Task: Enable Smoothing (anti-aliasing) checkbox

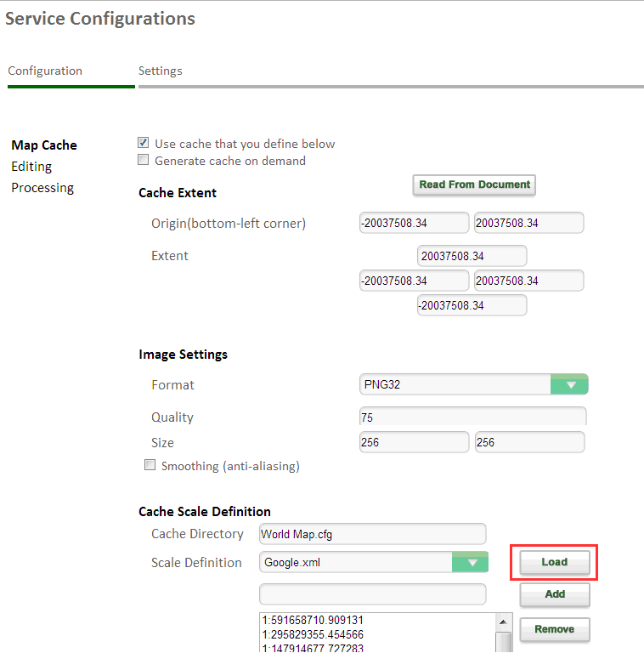Action: 150,465
